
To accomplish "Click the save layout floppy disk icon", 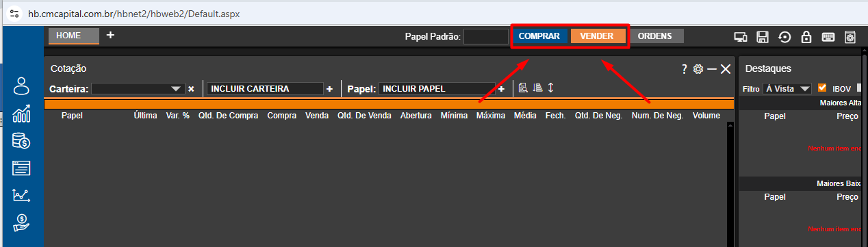I will pyautogui.click(x=763, y=37).
